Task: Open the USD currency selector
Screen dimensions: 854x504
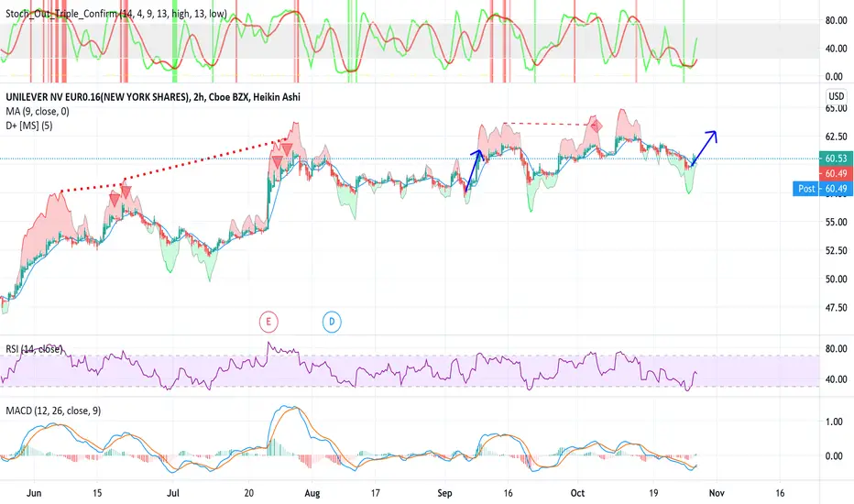Action: (x=836, y=96)
